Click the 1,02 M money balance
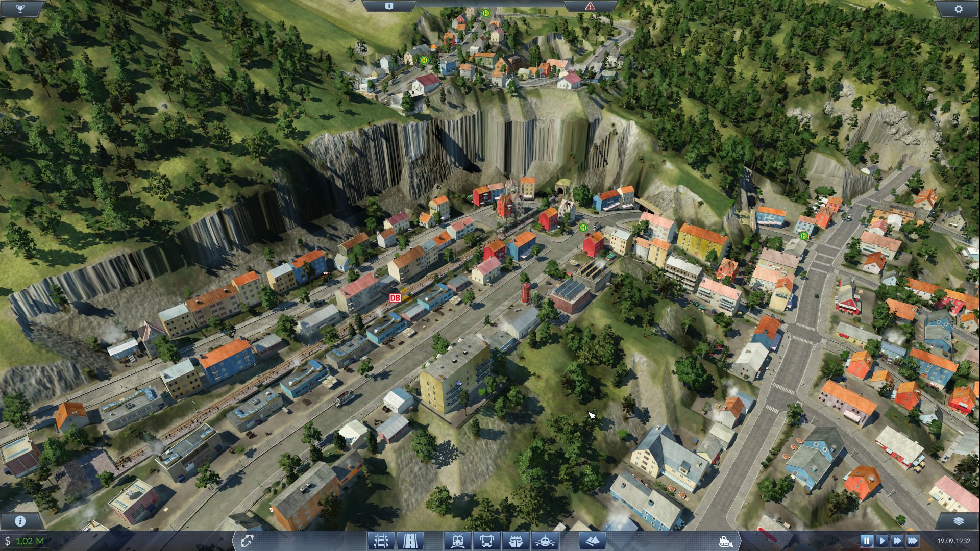The width and height of the screenshot is (980, 551). click(x=29, y=541)
